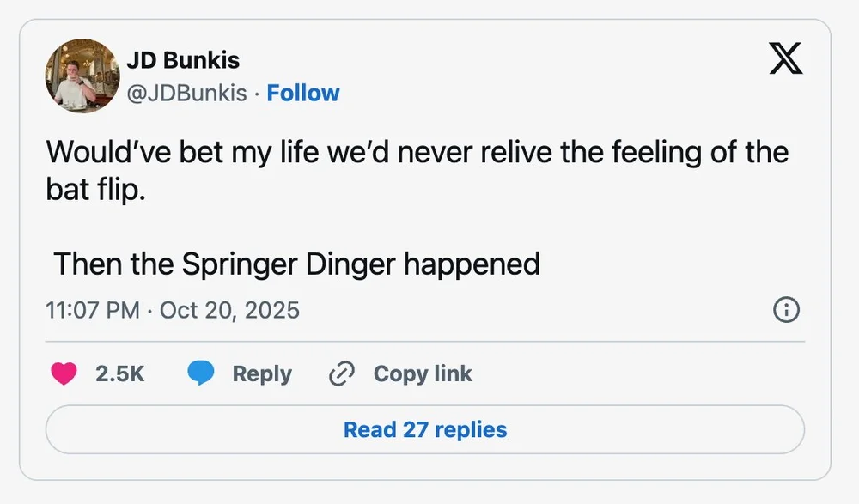
Task: Follow JD Bunkis
Action: [x=303, y=93]
